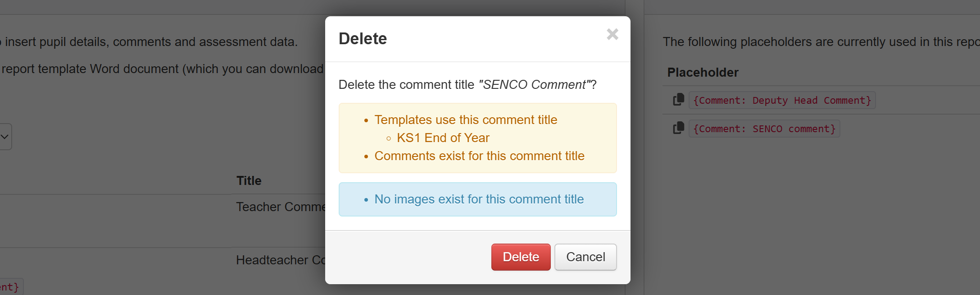Click the Title column header
This screenshot has width=980, height=295.
pyautogui.click(x=249, y=181)
